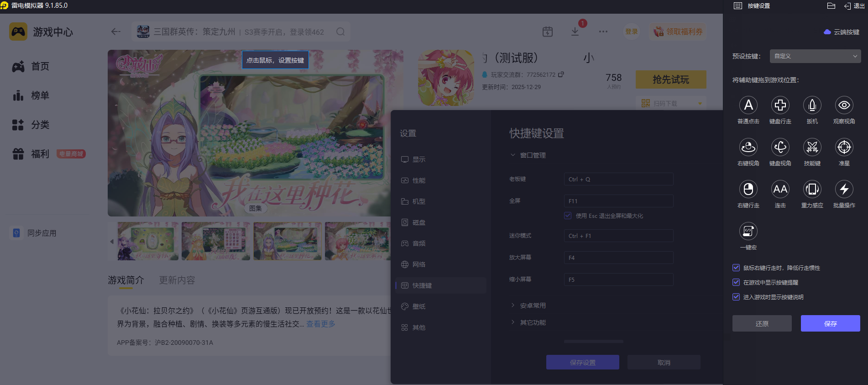Select the 键盘视角 keyboard view icon

(780, 147)
